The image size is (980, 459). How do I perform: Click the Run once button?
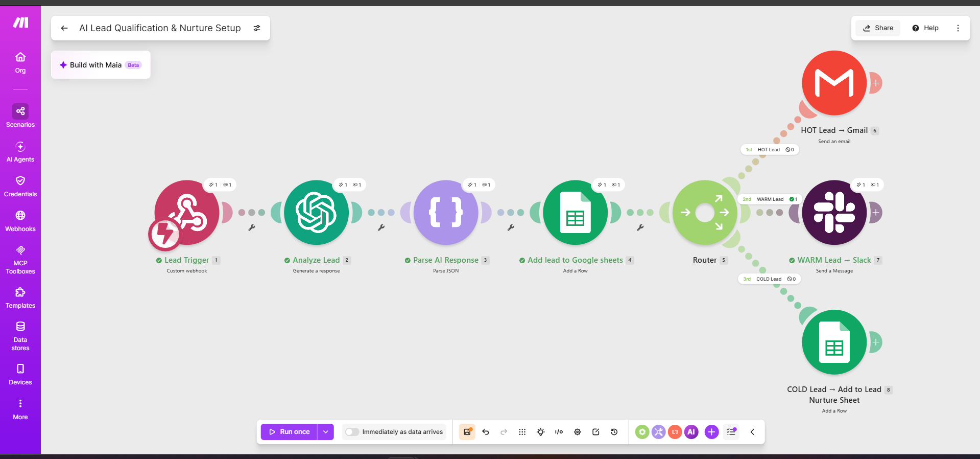click(289, 432)
